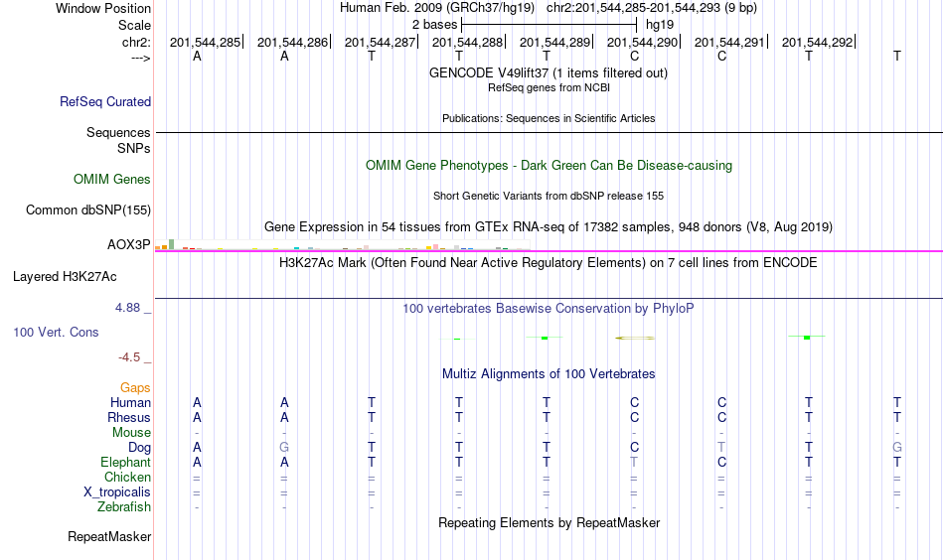944x560 pixels.
Task: Select the 'Rhesus' species label
Action: 129,417
